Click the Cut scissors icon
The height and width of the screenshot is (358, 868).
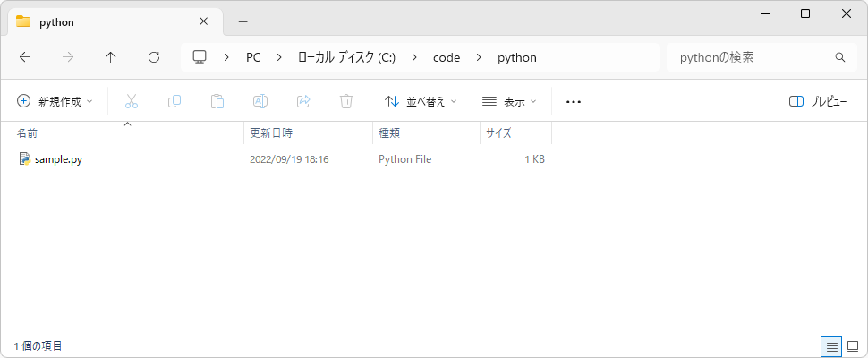[132, 101]
